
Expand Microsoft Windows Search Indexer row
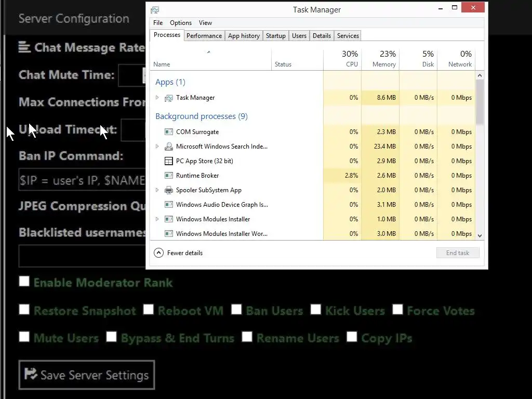(157, 146)
